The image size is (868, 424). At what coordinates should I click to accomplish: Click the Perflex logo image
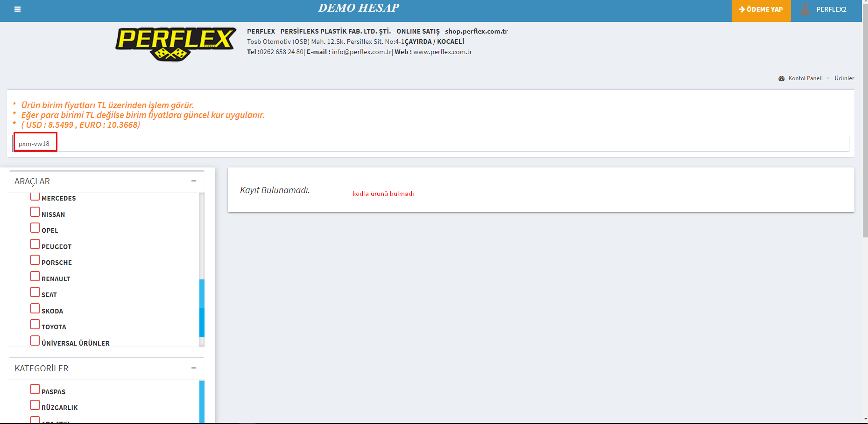click(176, 44)
